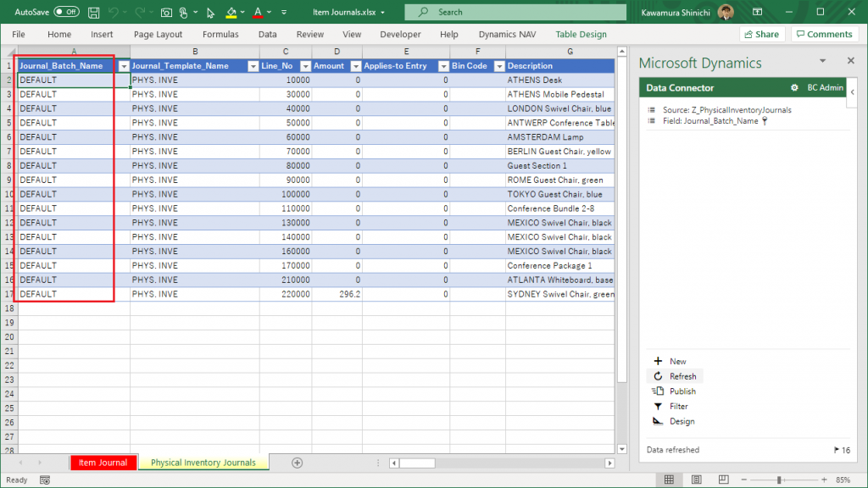Screen dimensions: 868x488
Task: Click the camera screenshot icon
Action: (166, 12)
